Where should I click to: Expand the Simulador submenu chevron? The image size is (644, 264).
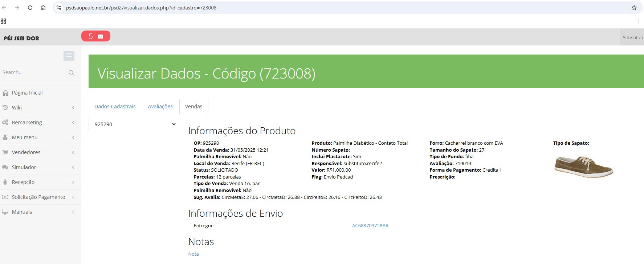pyautogui.click(x=73, y=167)
